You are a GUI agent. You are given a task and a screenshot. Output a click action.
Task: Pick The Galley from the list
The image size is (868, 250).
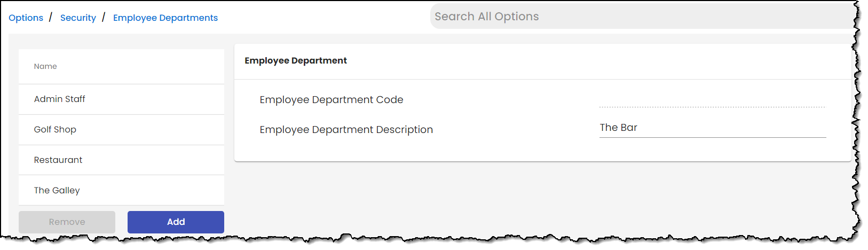[x=57, y=190]
